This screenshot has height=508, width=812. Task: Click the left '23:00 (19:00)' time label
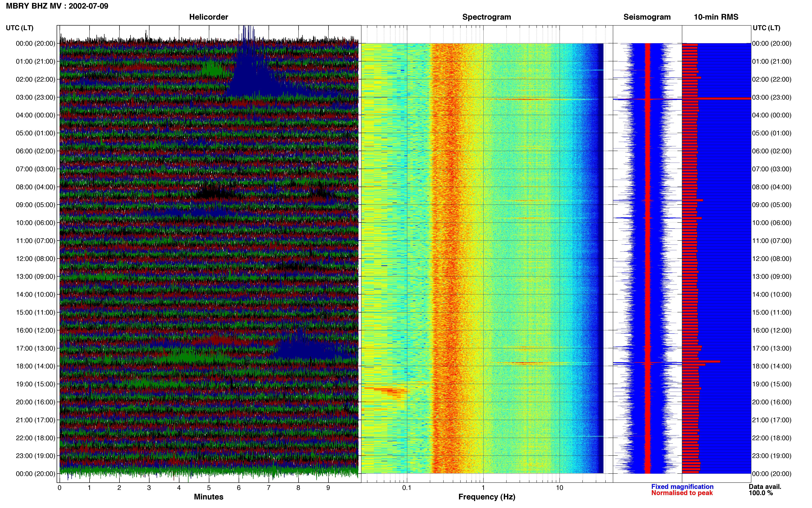click(35, 456)
